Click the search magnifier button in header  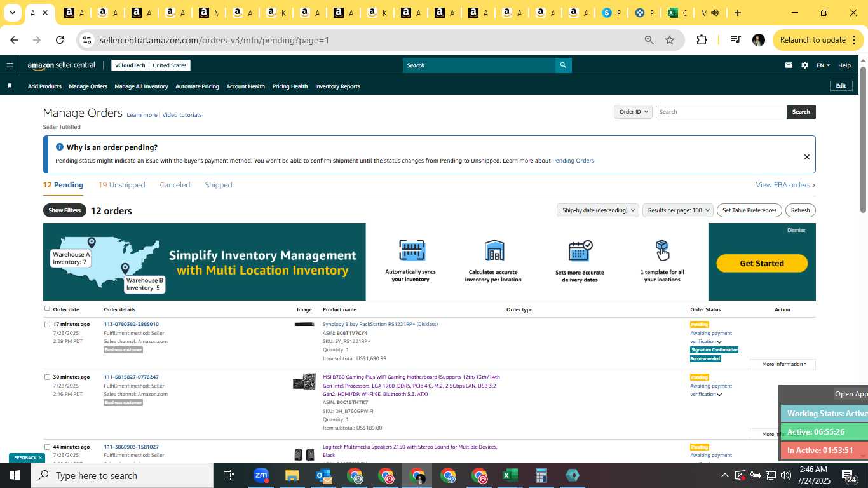click(x=563, y=65)
